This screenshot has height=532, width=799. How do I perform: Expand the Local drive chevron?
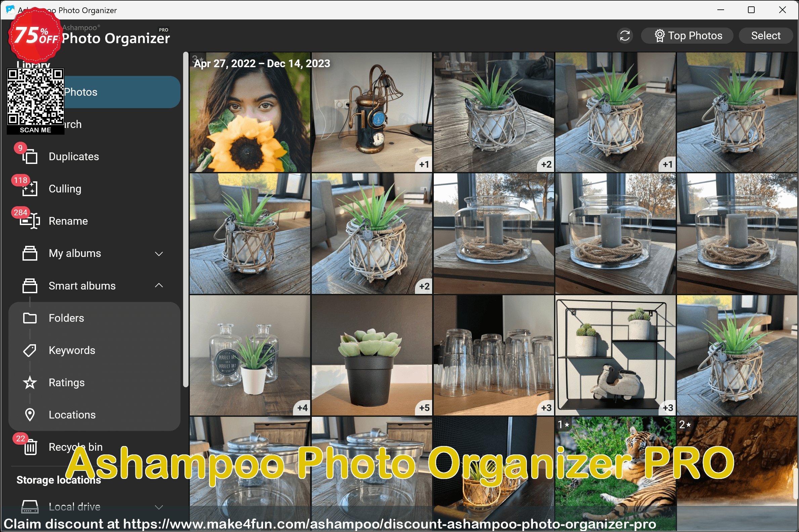tap(159, 507)
